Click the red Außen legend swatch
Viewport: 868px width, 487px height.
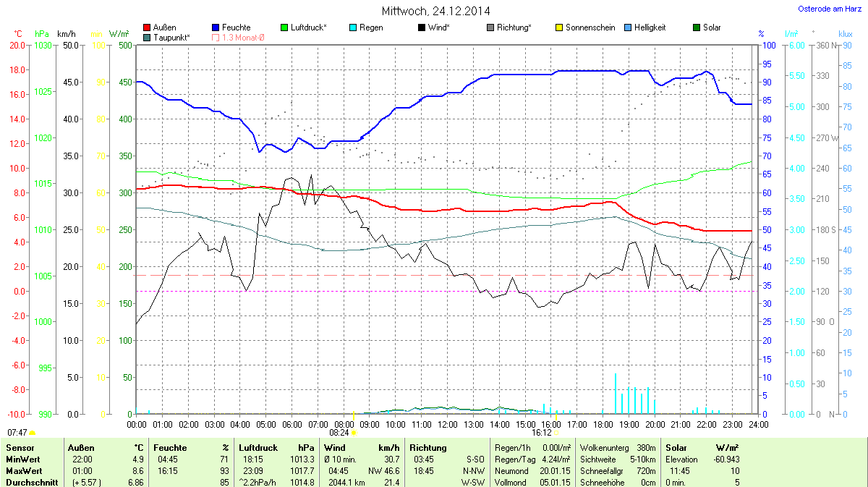tap(148, 27)
